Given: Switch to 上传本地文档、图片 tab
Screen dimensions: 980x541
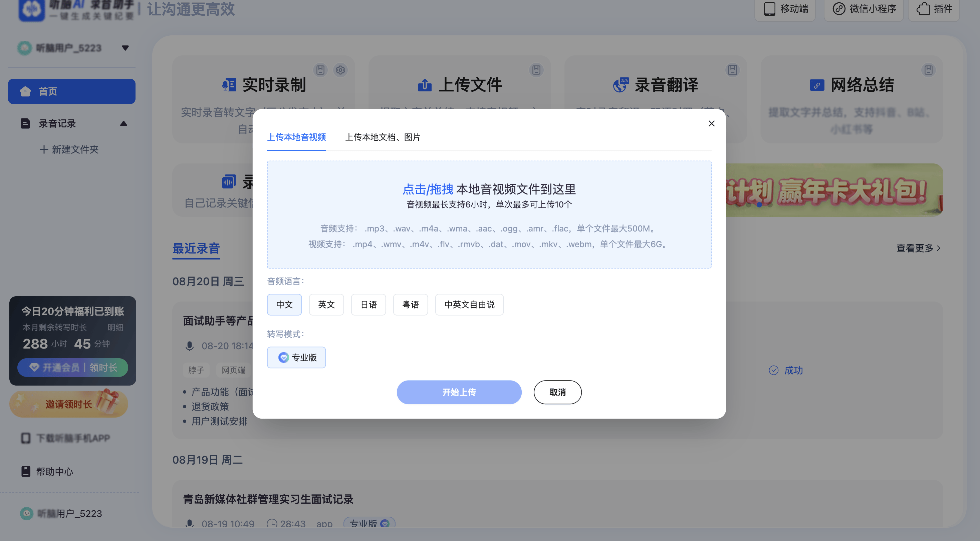Looking at the screenshot, I should click(x=382, y=137).
